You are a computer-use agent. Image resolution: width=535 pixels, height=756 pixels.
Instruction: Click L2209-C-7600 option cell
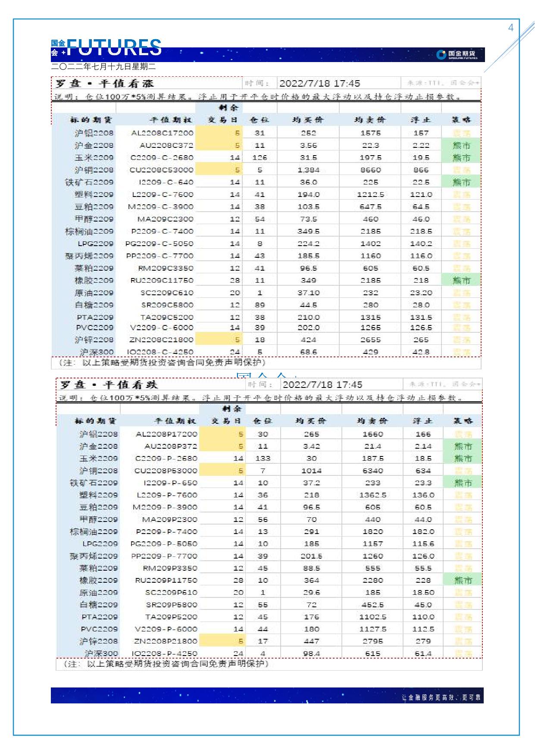(x=163, y=194)
